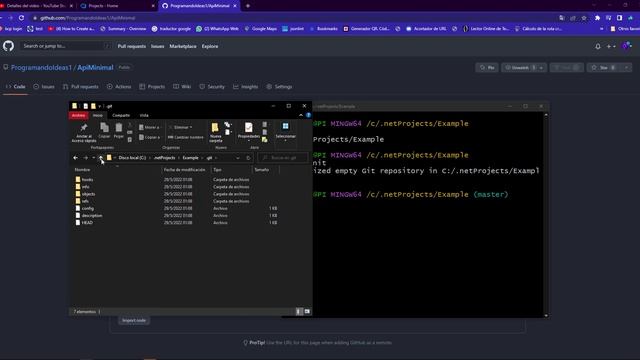Open the Actions repository tab

tap(119, 87)
